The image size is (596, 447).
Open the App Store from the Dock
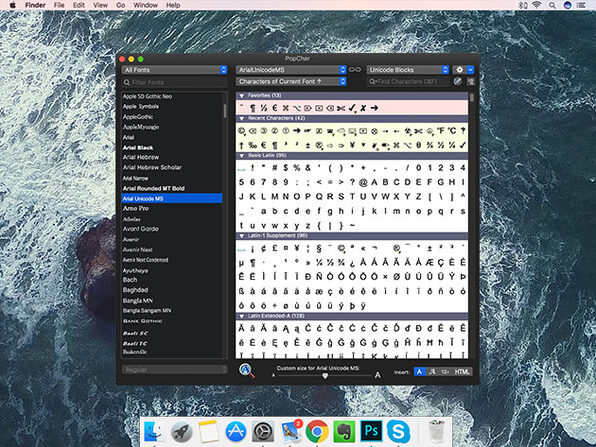point(236,432)
